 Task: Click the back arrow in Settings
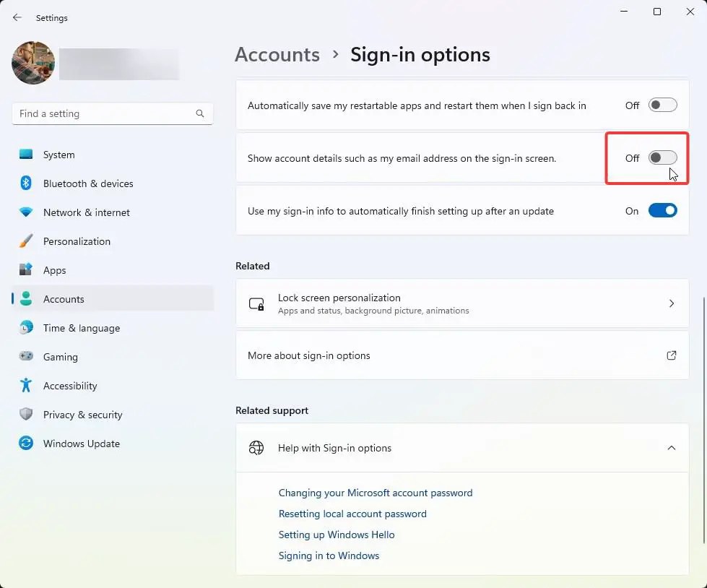coord(17,17)
